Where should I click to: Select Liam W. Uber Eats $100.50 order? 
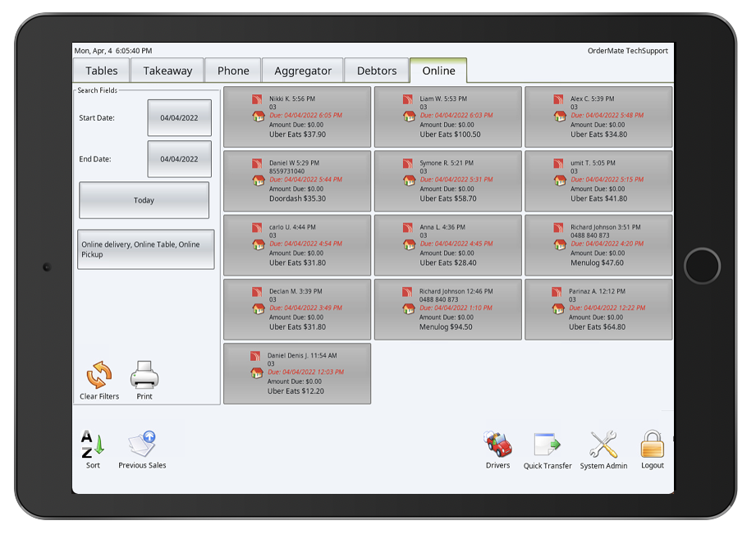[x=447, y=116]
